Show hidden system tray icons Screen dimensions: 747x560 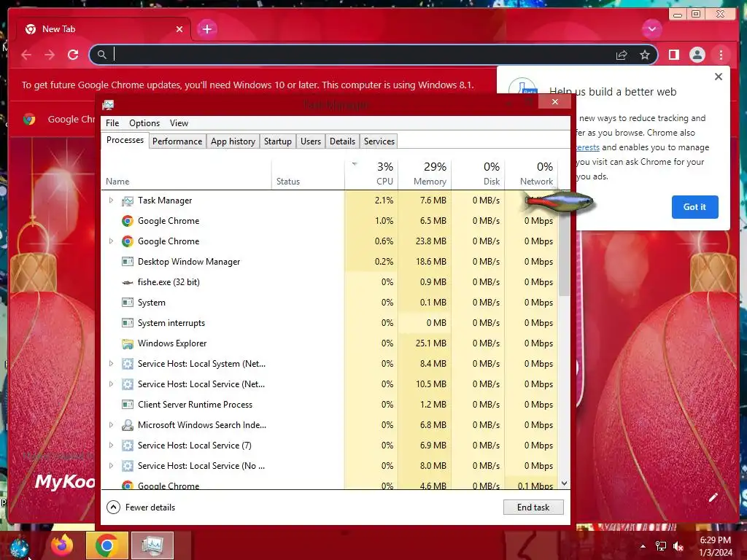coord(643,546)
